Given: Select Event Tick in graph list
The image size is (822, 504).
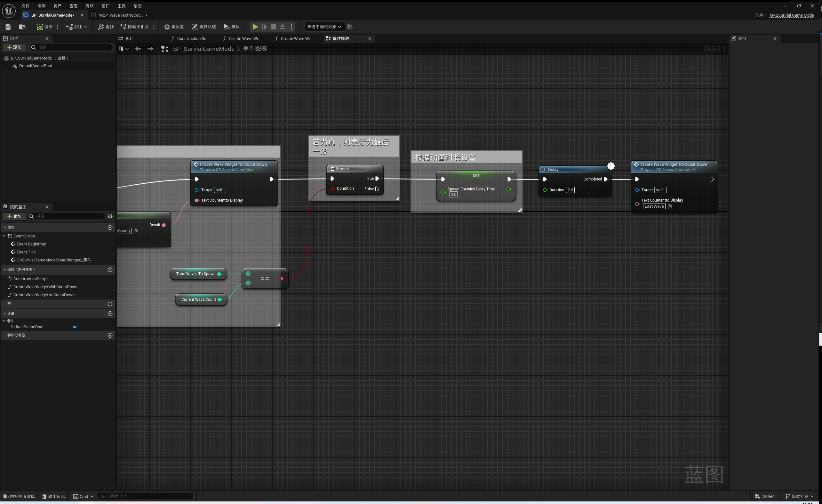Looking at the screenshot, I should (26, 252).
